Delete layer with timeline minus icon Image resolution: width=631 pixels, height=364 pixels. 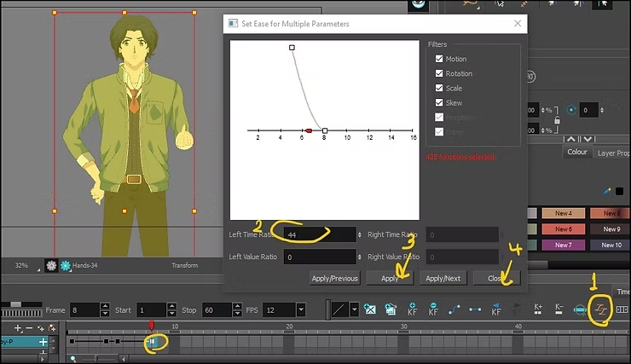29,328
